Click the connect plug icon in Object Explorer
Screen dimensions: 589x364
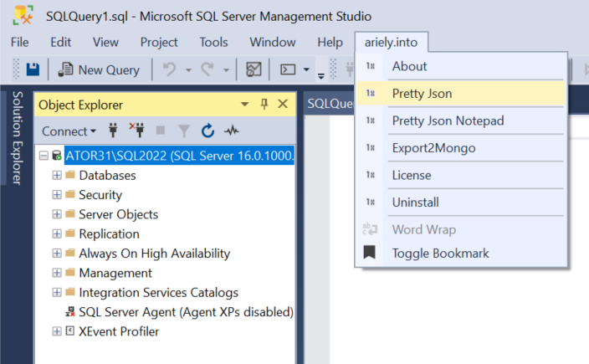[x=113, y=131]
